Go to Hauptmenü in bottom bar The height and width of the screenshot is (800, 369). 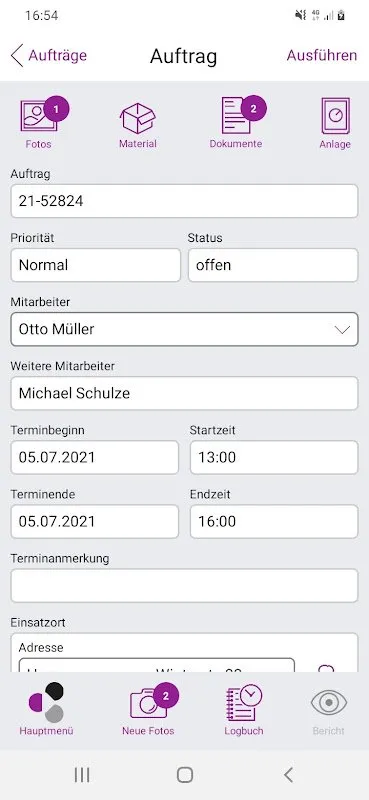(46, 703)
